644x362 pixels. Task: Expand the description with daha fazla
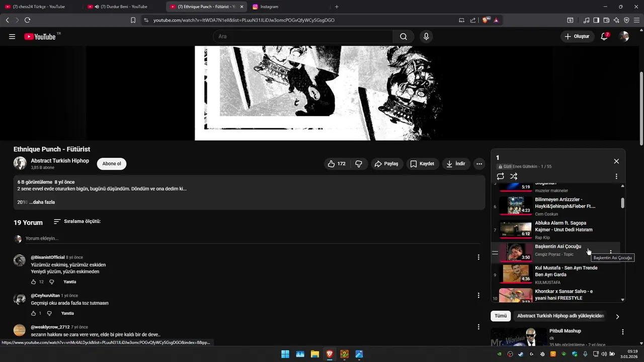(42, 202)
